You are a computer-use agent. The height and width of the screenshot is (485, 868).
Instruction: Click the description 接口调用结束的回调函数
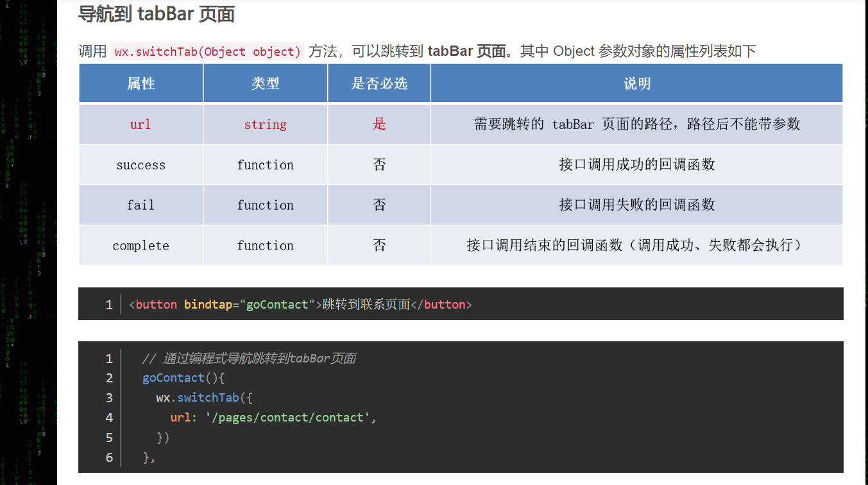636,246
